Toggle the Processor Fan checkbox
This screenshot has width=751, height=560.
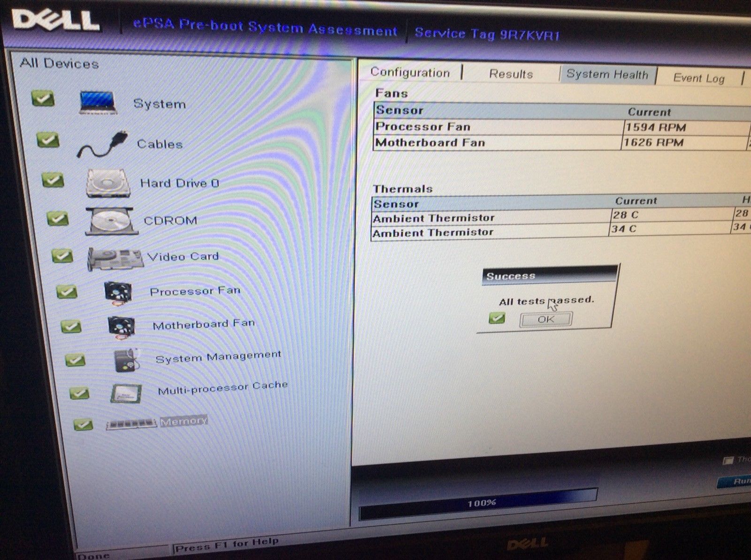coord(67,292)
